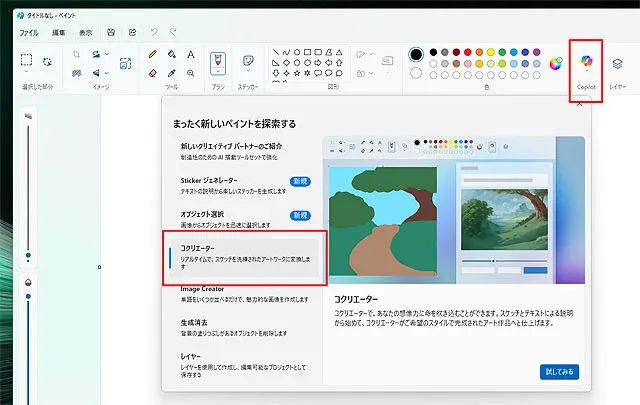Open the Layers panel icon
This screenshot has height=405, width=640.
click(617, 63)
